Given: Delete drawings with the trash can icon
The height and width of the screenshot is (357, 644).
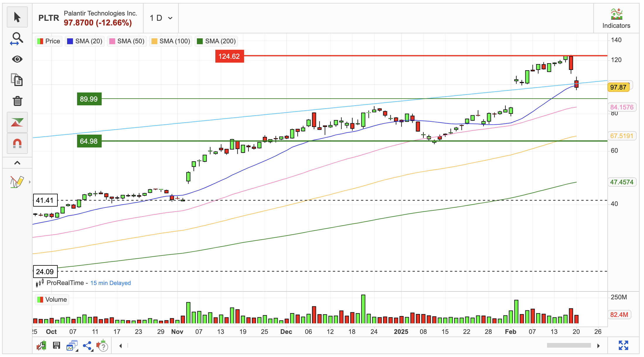Looking at the screenshot, I should click(x=17, y=101).
